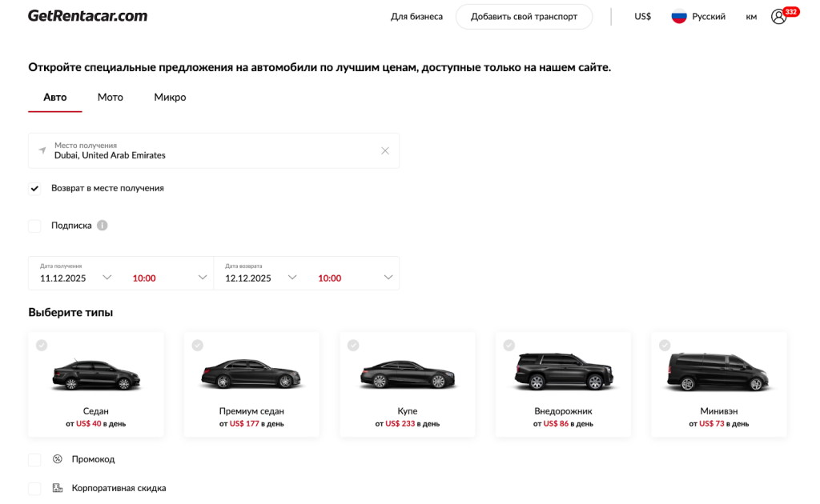Switch to the Мото tab
Image resolution: width=820 pixels, height=504 pixels.
tap(110, 97)
